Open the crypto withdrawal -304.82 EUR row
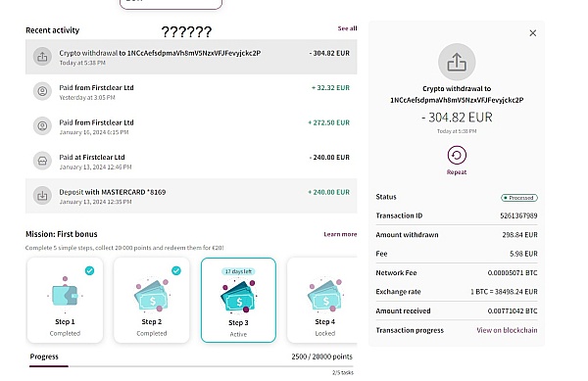The height and width of the screenshot is (381, 588). click(191, 57)
